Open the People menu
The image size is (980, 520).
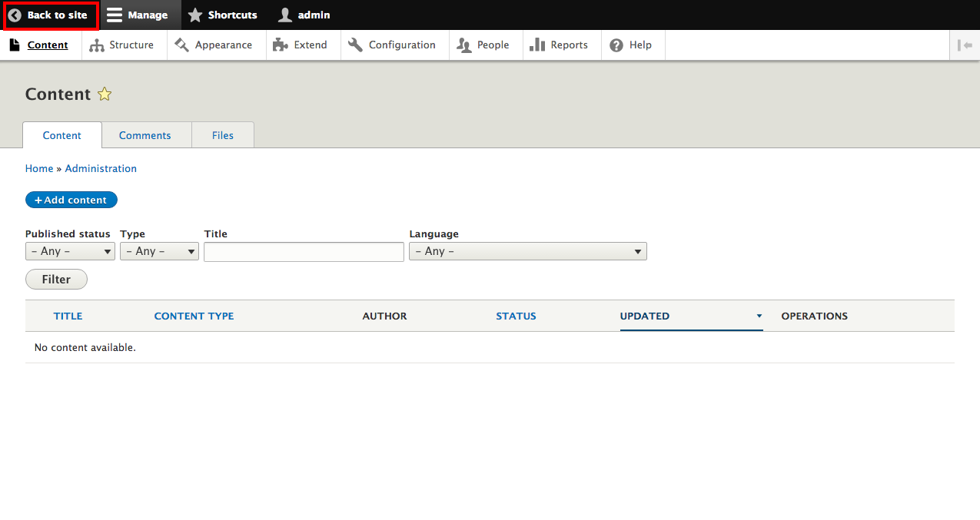point(487,45)
